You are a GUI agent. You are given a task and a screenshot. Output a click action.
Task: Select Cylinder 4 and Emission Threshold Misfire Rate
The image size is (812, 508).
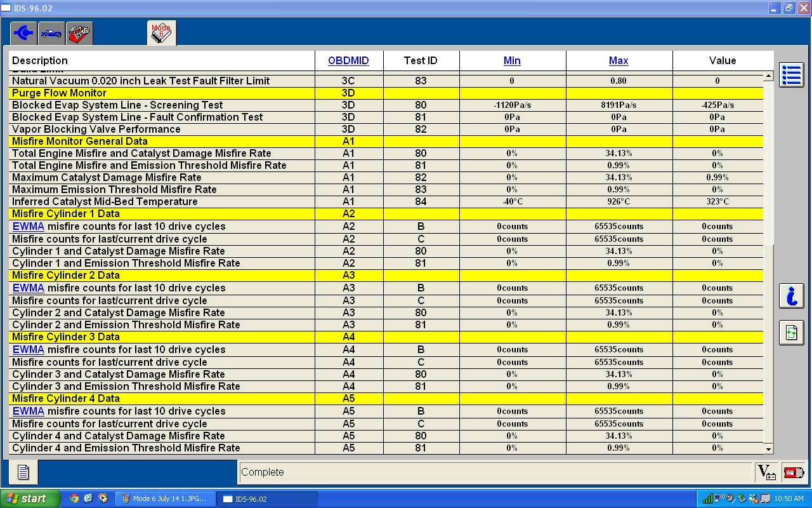[386, 448]
